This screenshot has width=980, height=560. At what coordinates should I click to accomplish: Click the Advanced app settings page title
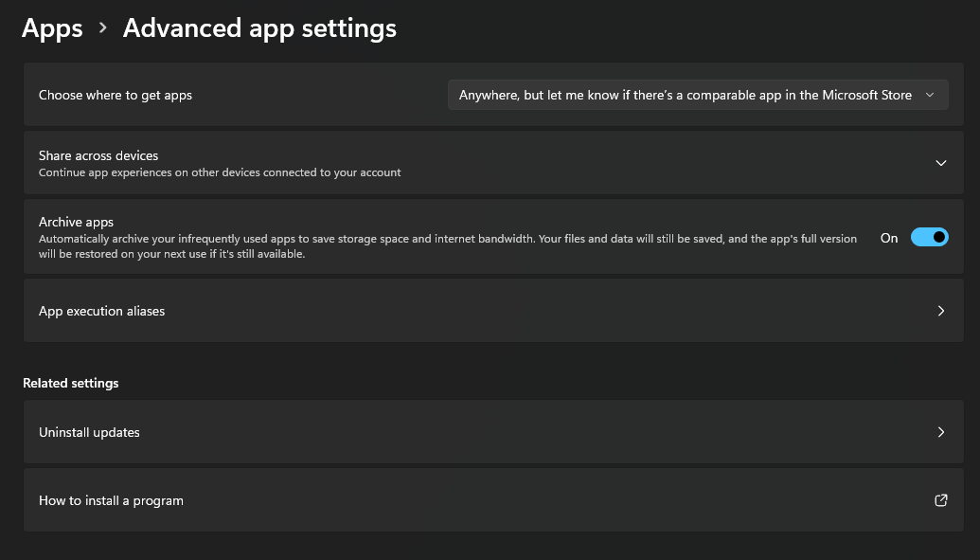259,28
